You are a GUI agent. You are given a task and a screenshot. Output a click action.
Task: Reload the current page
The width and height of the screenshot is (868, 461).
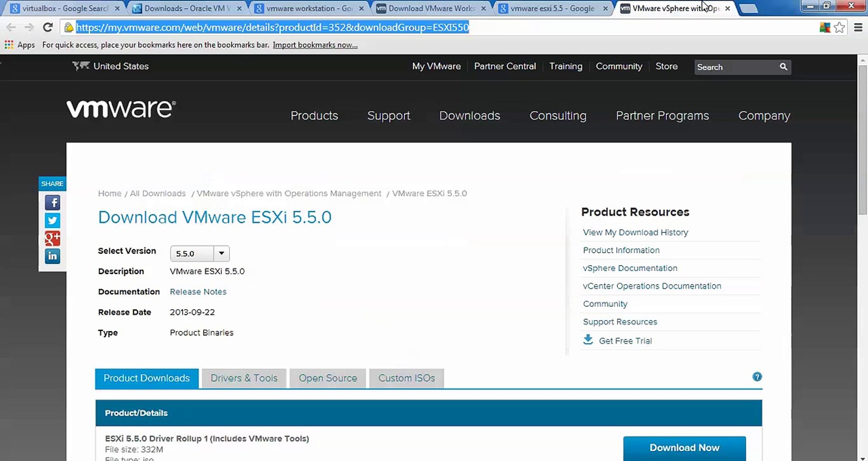click(x=48, y=27)
